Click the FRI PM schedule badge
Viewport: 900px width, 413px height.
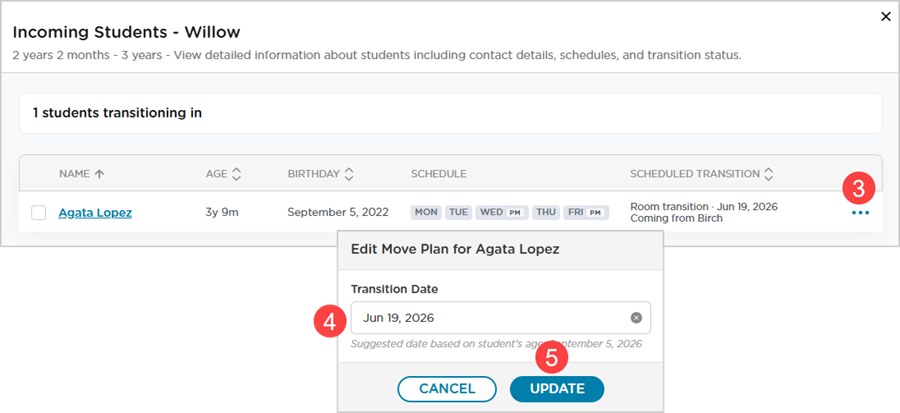coord(586,212)
